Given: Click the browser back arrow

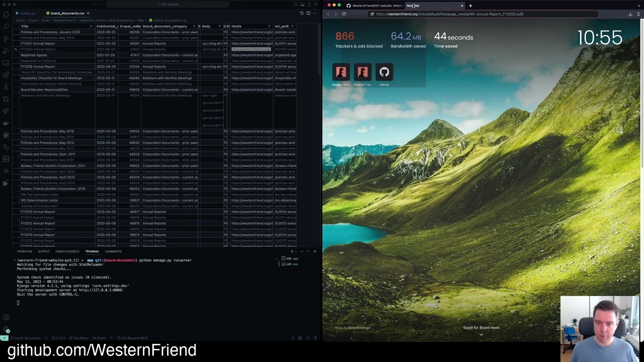Looking at the screenshot, I should click(328, 14).
